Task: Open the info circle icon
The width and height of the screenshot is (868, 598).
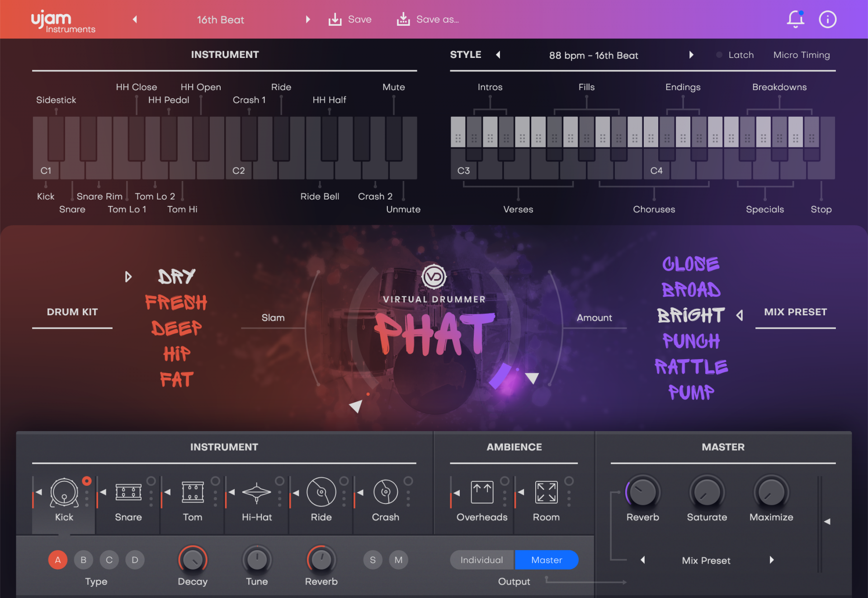Action: click(x=828, y=19)
